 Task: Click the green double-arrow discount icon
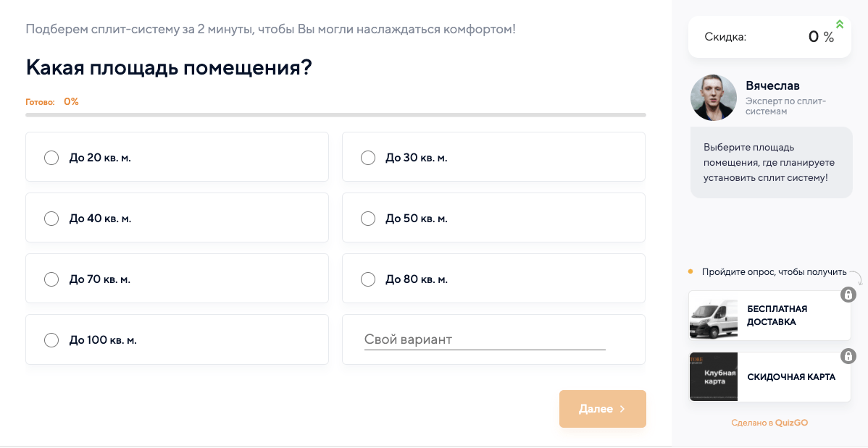coord(839,24)
